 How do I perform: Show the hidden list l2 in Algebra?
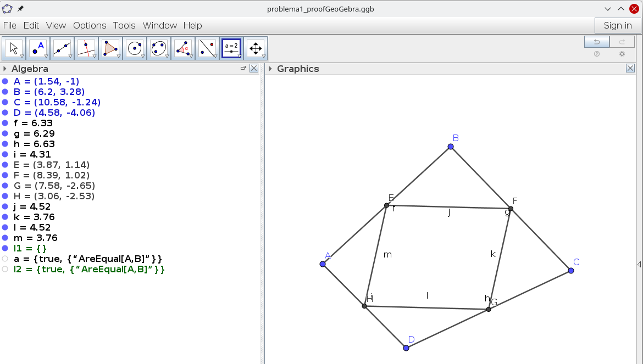[x=5, y=269]
